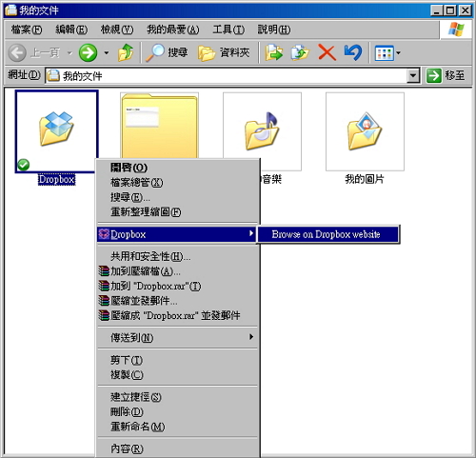Click the address bar showing 我的文件
476x458 pixels.
[x=227, y=75]
